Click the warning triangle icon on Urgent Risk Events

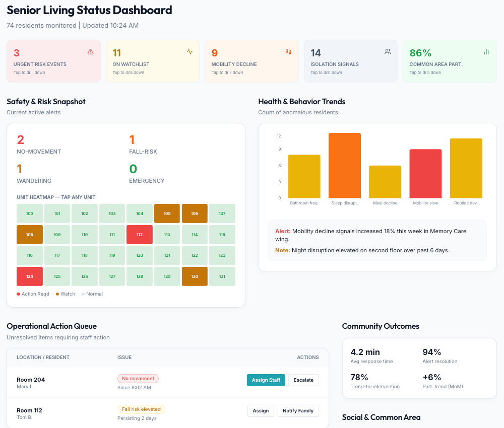[x=90, y=52]
